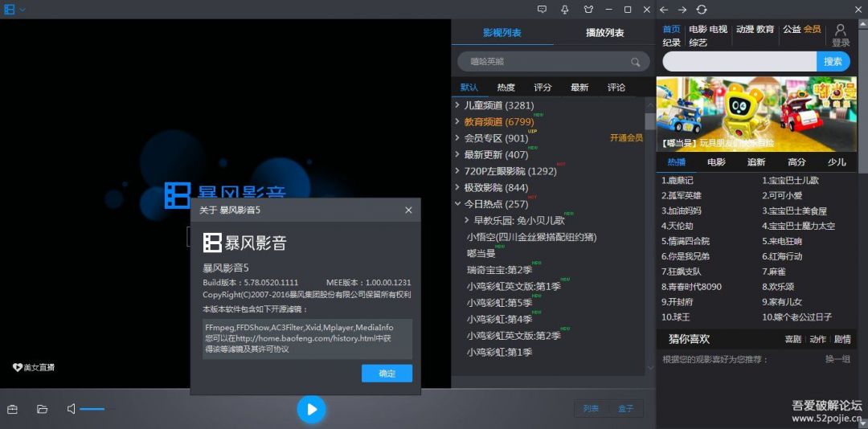Open file with the folder icon
This screenshot has width=868, height=429.
click(x=42, y=409)
